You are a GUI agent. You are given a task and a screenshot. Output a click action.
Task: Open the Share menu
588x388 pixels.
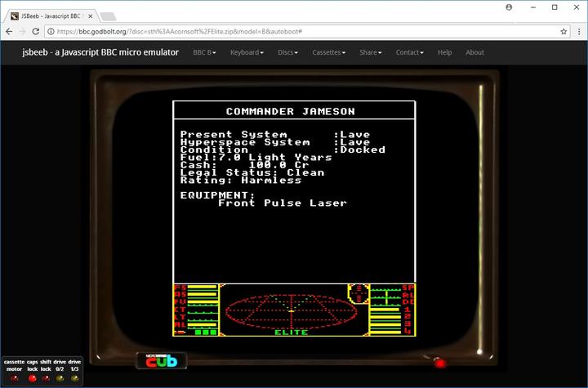(371, 52)
